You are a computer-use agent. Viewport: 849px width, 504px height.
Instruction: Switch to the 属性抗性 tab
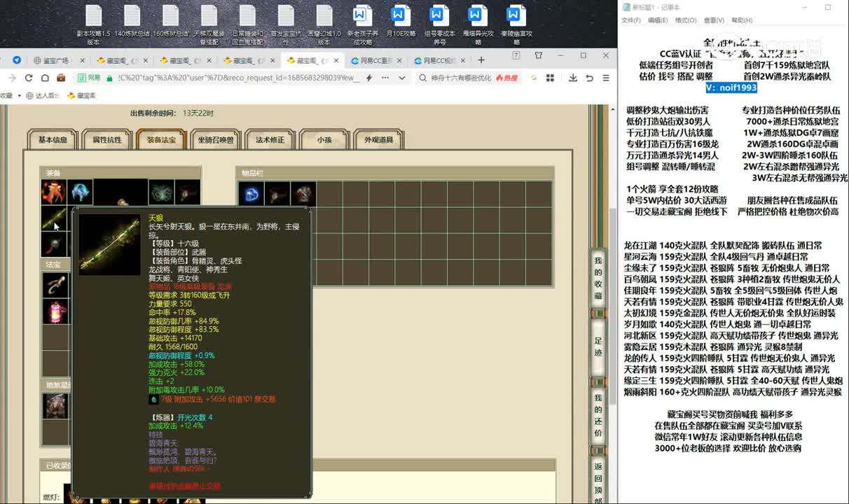106,139
